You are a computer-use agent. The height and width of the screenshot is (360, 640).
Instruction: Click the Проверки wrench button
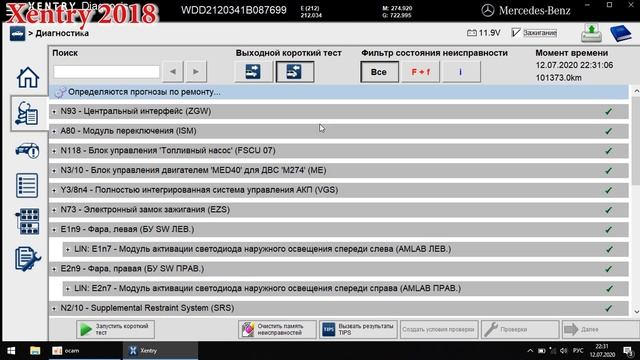coord(520,329)
